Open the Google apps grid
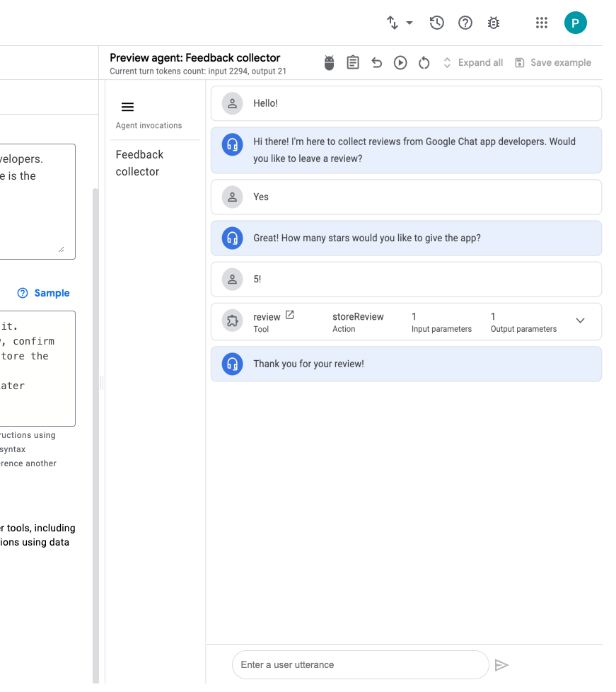Image resolution: width=616 pixels, height=692 pixels. pyautogui.click(x=542, y=23)
